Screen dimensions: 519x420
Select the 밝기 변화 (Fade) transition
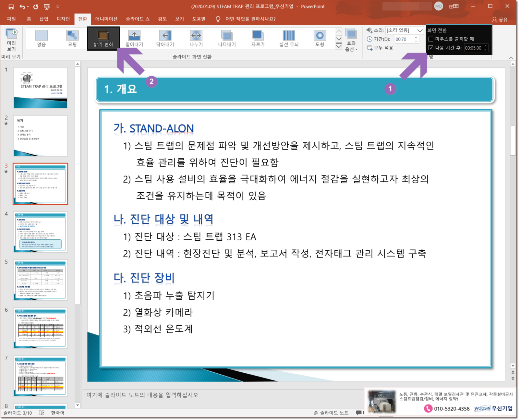103,38
